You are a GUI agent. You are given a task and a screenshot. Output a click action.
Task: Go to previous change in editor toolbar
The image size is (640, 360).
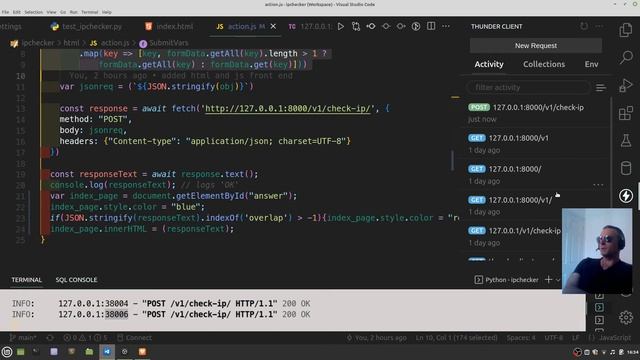pyautogui.click(x=371, y=27)
